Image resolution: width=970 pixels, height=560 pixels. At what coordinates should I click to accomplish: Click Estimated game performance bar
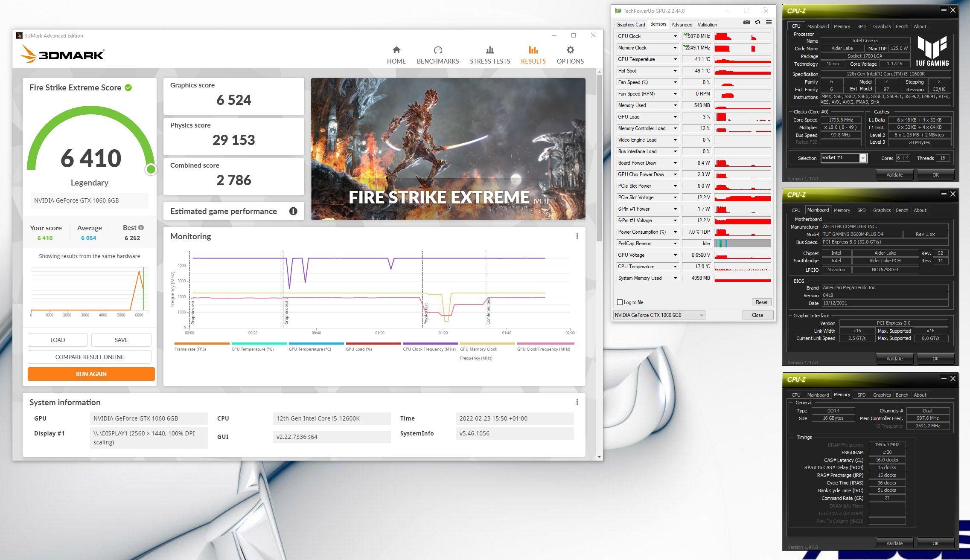[233, 211]
